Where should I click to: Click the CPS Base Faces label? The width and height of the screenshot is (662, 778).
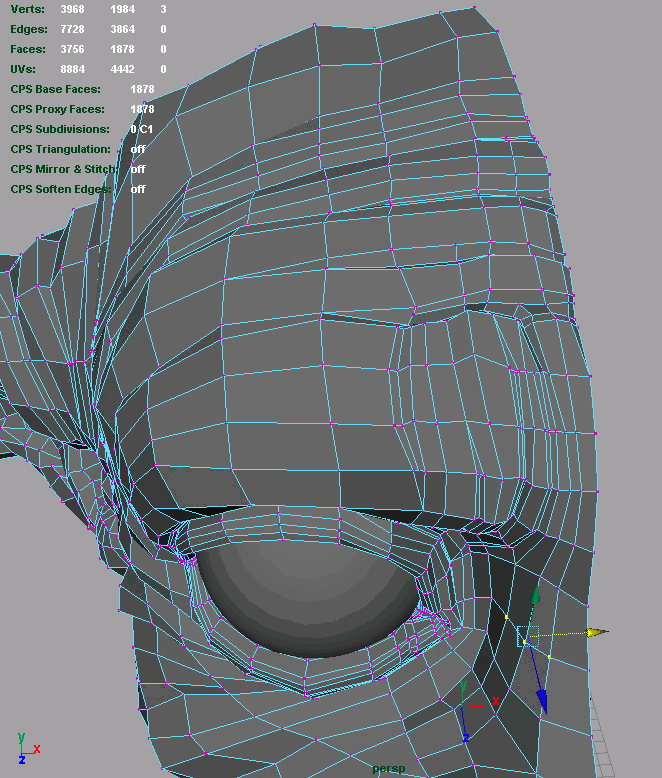tap(56, 89)
